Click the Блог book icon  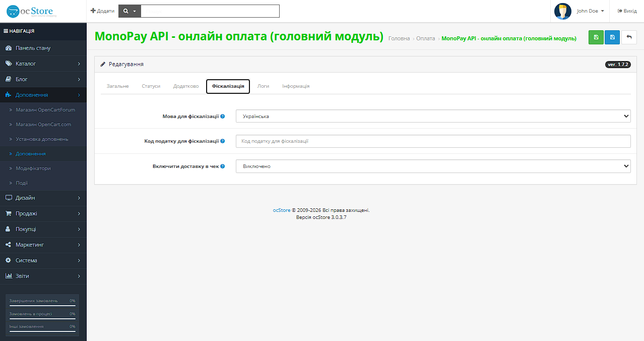tap(9, 79)
